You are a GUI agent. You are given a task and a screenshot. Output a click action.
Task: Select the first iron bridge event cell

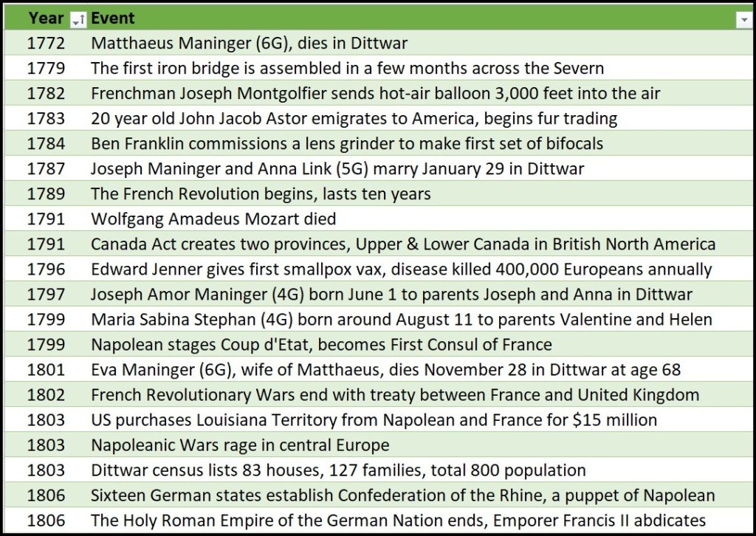[347, 69]
